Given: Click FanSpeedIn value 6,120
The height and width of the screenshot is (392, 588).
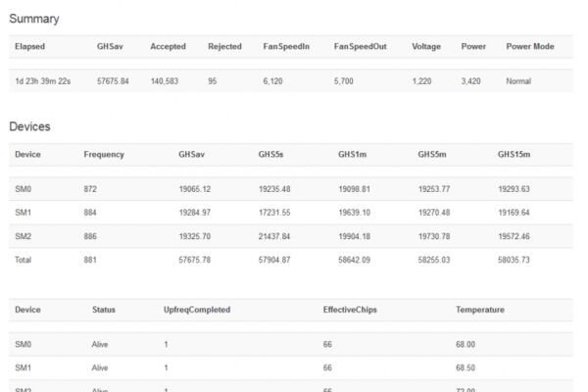Looking at the screenshot, I should [273, 81].
